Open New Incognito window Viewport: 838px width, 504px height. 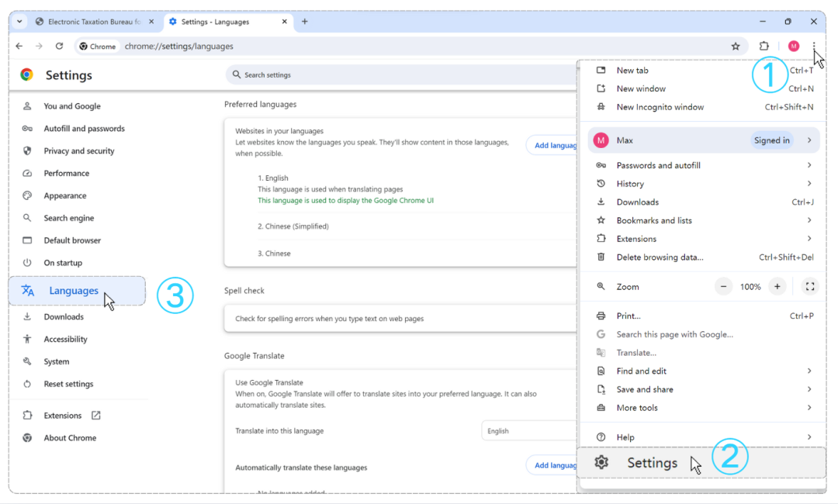click(x=703, y=107)
